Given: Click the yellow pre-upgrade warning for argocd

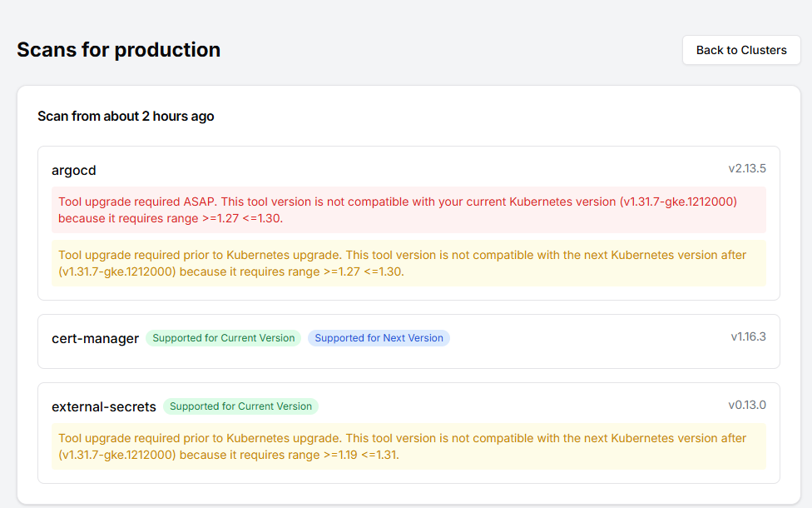Looking at the screenshot, I should (408, 263).
